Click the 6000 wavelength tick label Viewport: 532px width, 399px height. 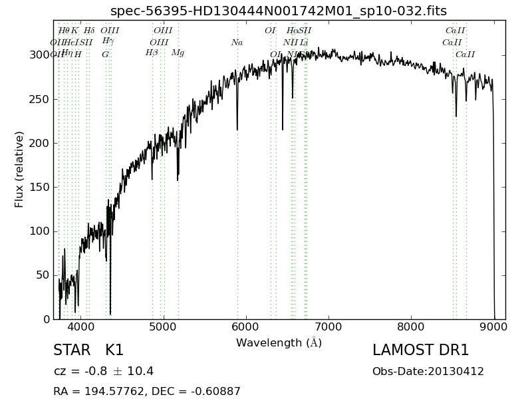pos(246,327)
